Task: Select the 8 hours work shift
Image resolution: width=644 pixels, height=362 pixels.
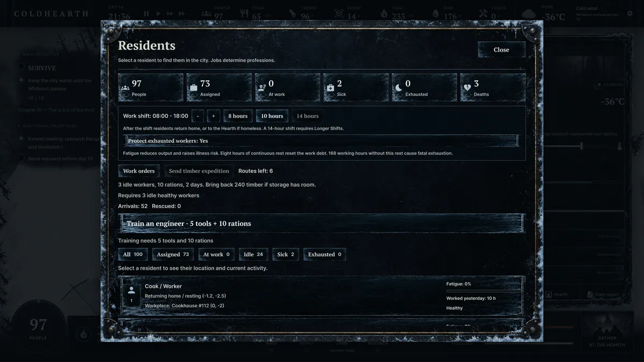Action: tap(238, 116)
